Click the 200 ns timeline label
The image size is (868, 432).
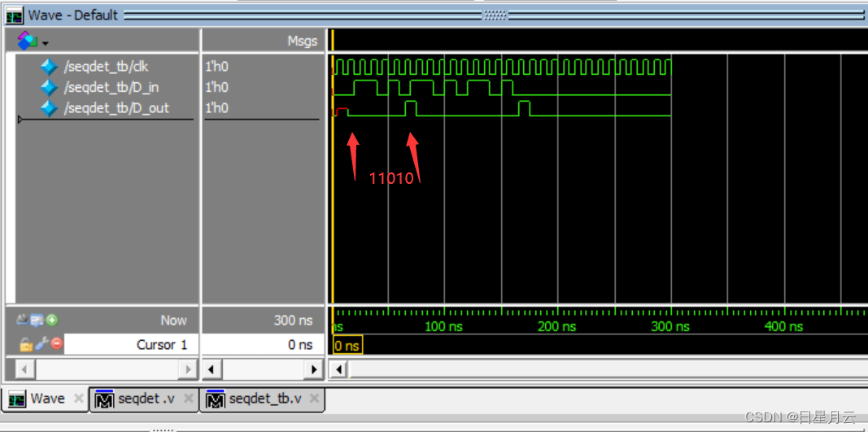coord(557,327)
